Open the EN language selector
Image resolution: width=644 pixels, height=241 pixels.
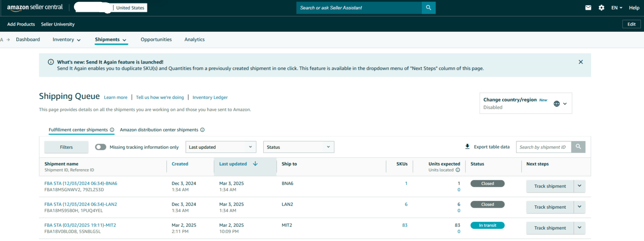point(617,8)
